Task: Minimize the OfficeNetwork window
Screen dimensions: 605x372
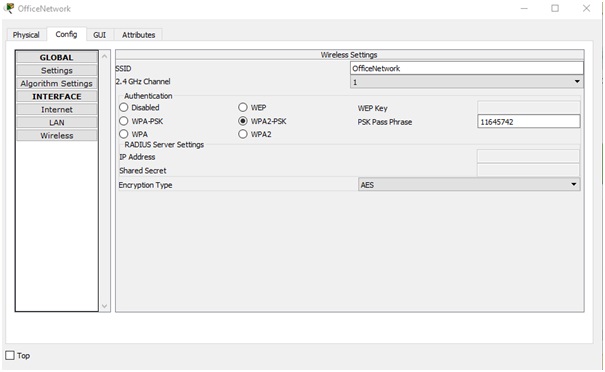Action: click(524, 8)
